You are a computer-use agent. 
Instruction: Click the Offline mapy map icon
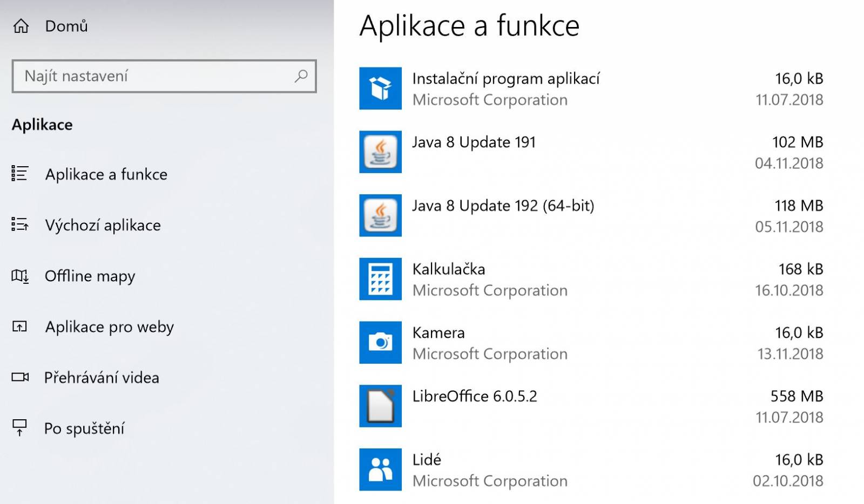(x=20, y=276)
